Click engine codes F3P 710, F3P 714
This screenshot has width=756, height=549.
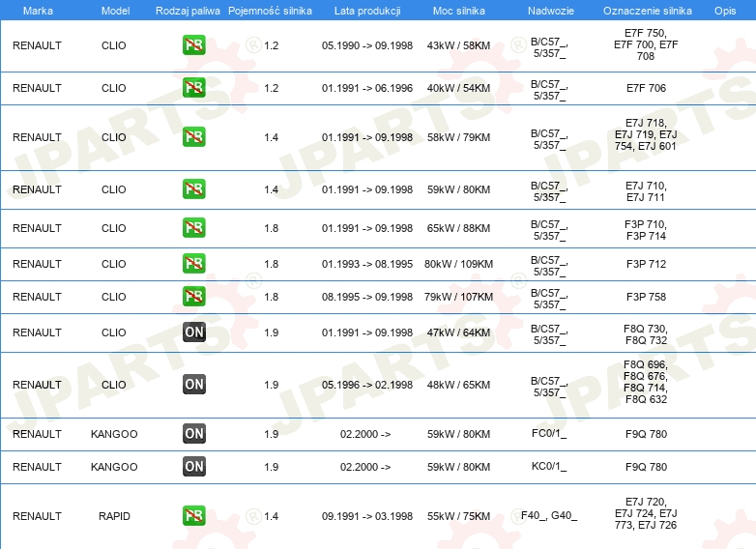[646, 230]
